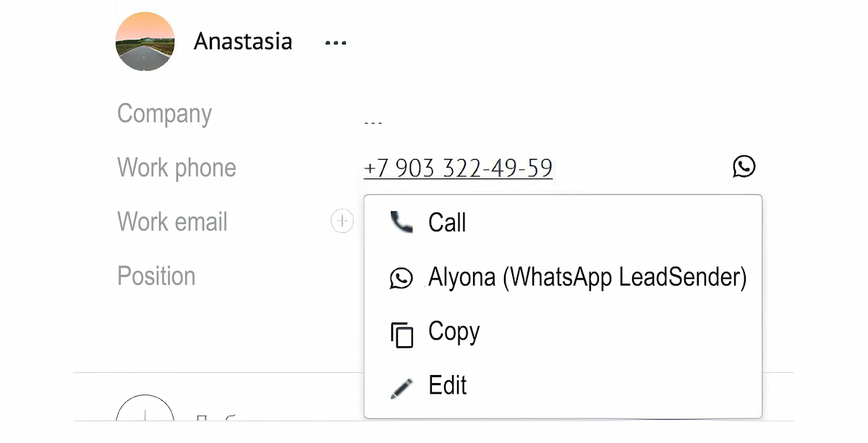Image resolution: width=868 pixels, height=443 pixels.
Task: Click the pencil icon in the popup menu
Action: pos(401,387)
